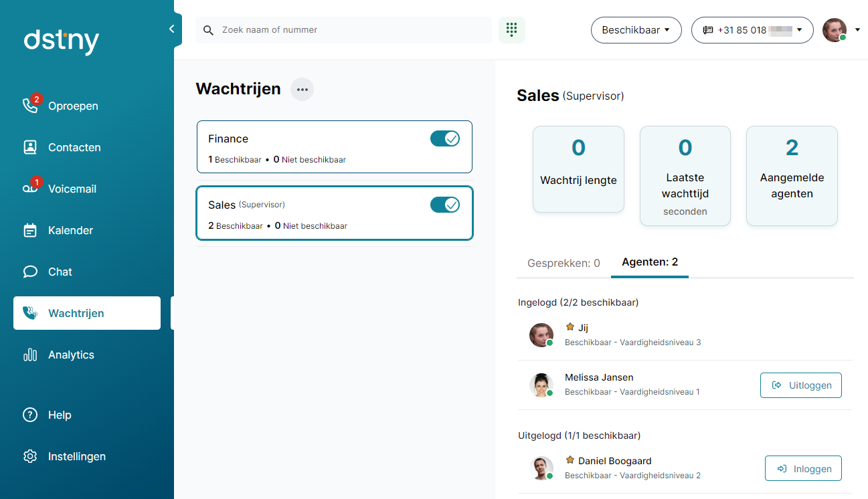Image resolution: width=868 pixels, height=499 pixels.
Task: Toggle off the Finance queue switch
Action: click(444, 138)
